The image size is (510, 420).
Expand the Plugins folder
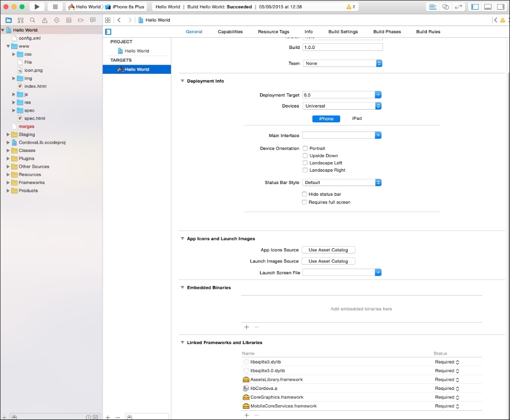click(8, 159)
